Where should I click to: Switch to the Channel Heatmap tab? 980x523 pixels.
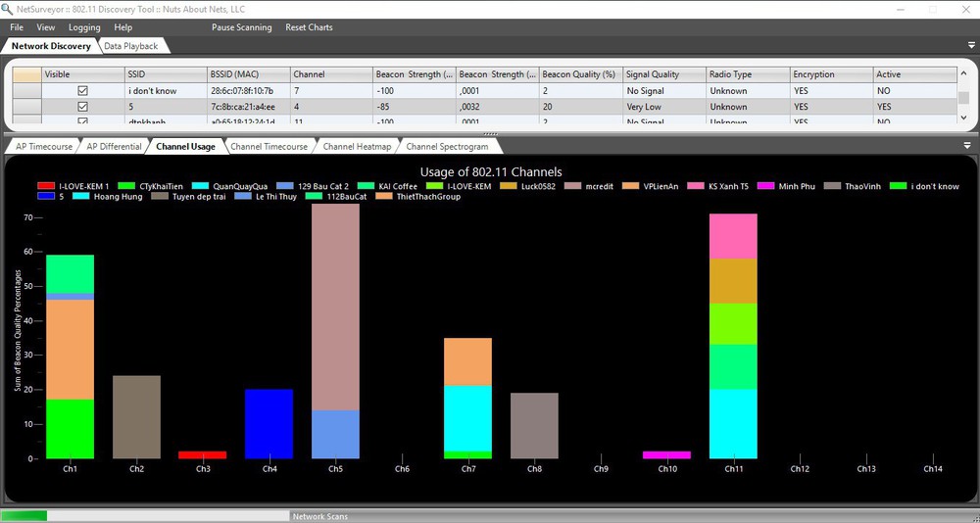tap(357, 147)
